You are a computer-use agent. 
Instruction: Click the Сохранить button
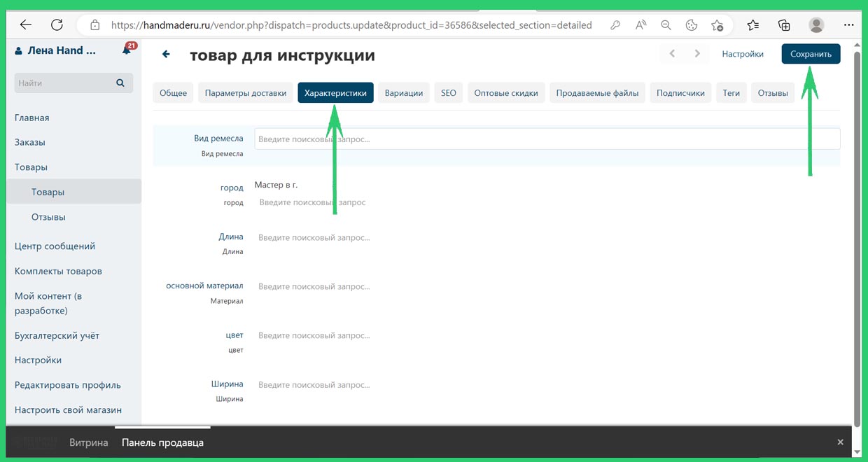tap(811, 54)
